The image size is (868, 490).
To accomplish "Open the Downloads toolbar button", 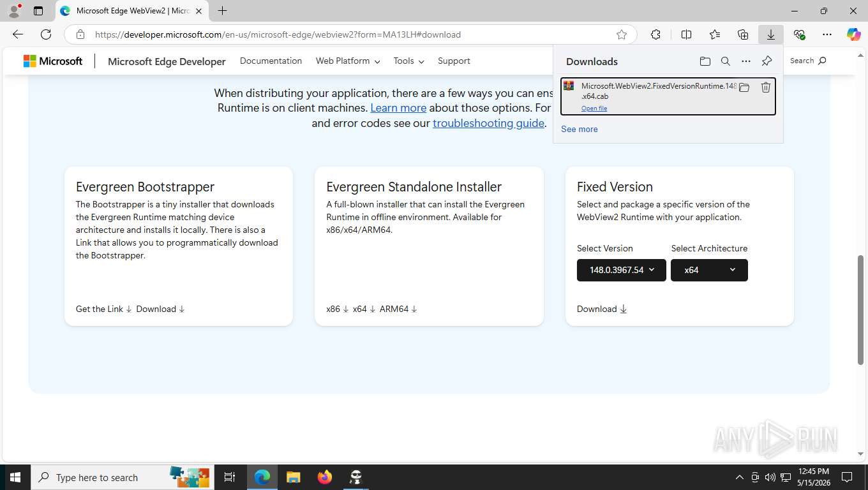I will click(x=771, y=34).
